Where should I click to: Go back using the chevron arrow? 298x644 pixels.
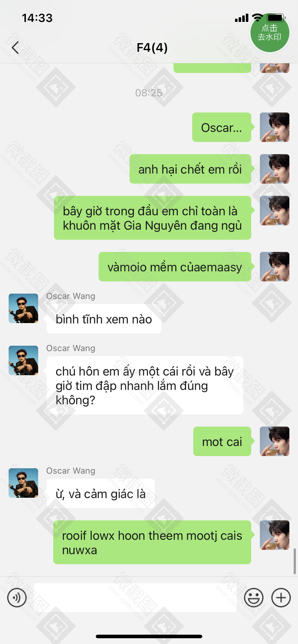coord(15,47)
